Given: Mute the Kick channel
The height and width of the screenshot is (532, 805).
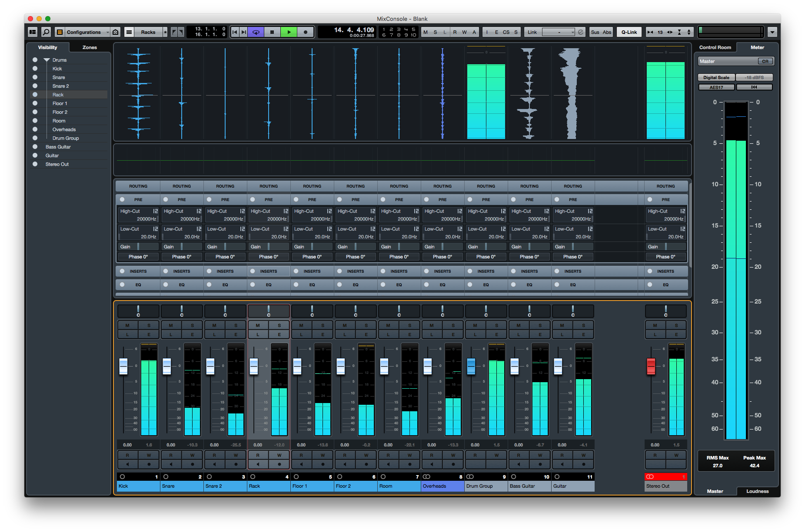Looking at the screenshot, I should pyautogui.click(x=127, y=325).
